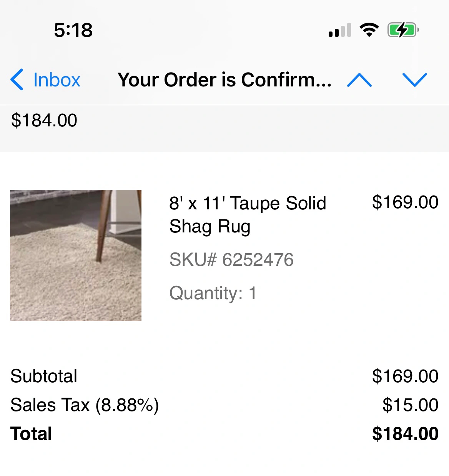
Task: Go back to Inbox
Action: 57,80
